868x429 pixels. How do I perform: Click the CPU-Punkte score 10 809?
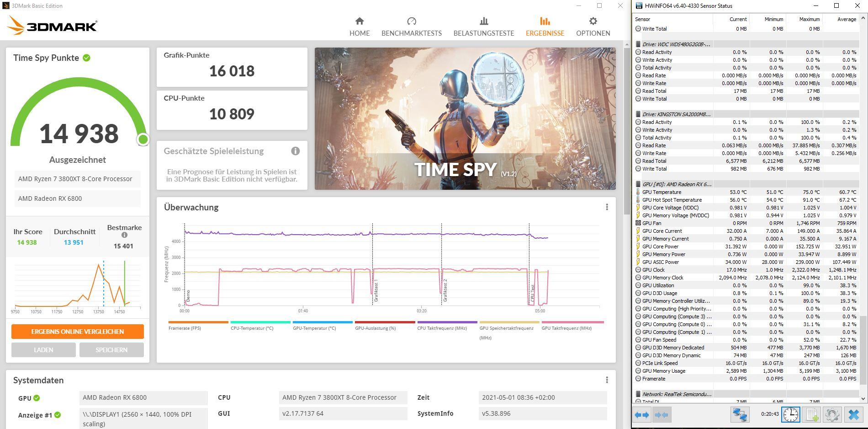click(x=232, y=114)
